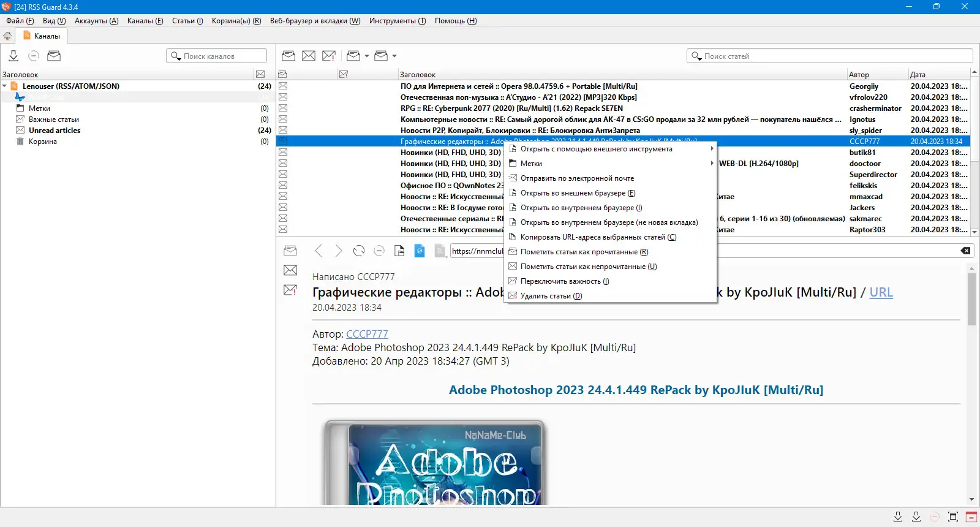Screen dimensions: 980x527
Task: Click the article preview vertical scrollbar
Action: tap(971, 299)
